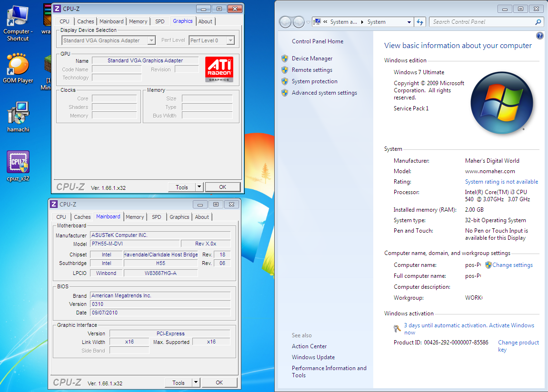Click the GPU Name field

[x=145, y=60]
